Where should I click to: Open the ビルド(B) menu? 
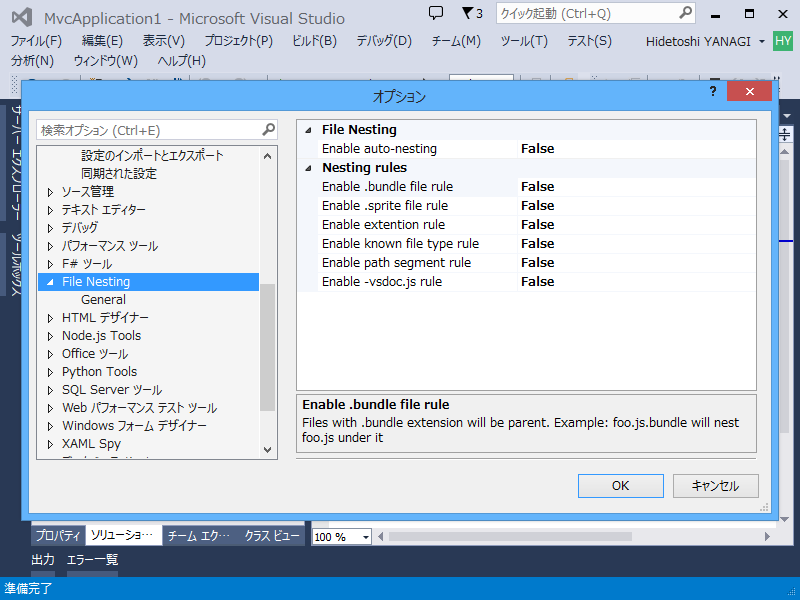tap(314, 41)
